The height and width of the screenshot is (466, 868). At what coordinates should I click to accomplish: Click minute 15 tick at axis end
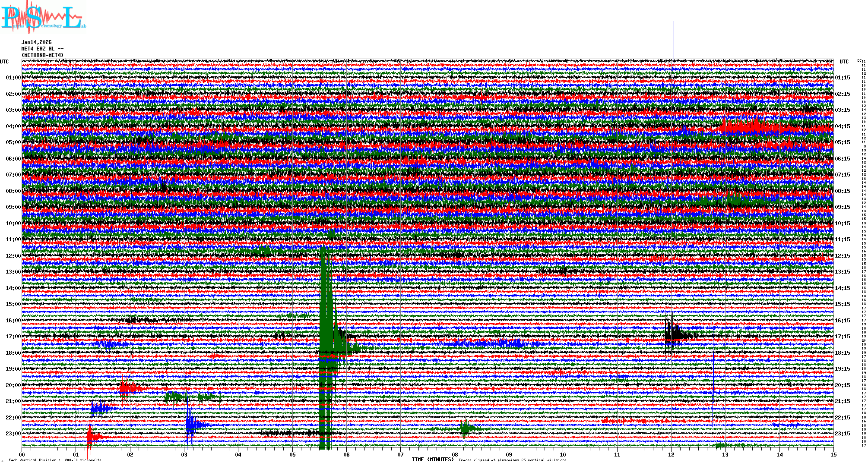coord(833,455)
